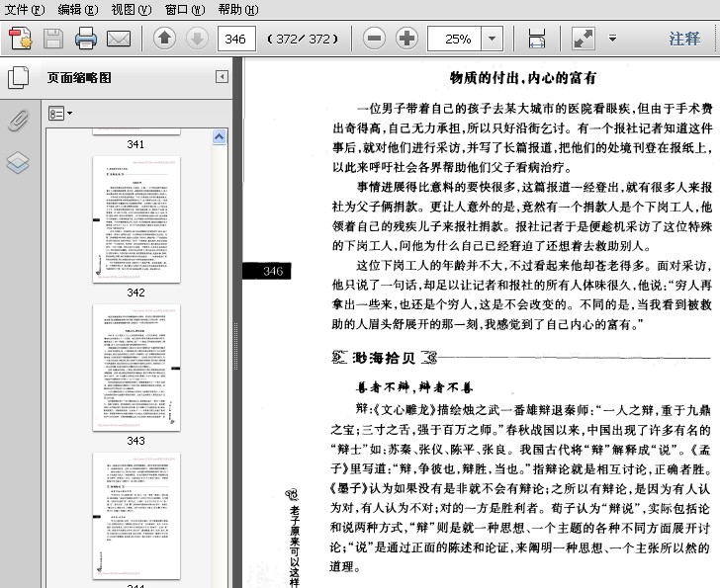Click the Save floppy disk icon
Image resolution: width=720 pixels, height=588 pixels.
coord(52,39)
